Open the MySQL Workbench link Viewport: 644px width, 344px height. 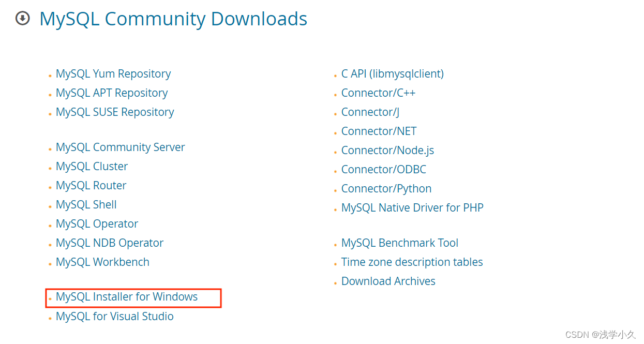click(102, 262)
